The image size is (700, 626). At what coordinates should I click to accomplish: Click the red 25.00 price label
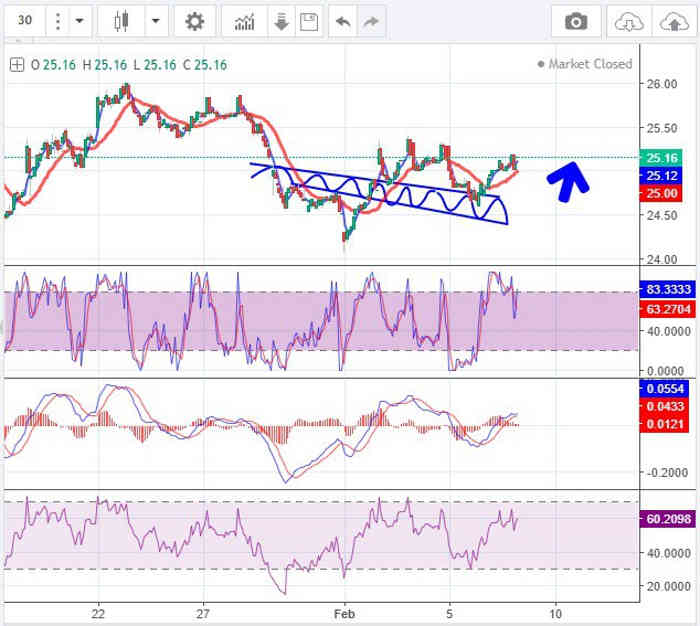(x=662, y=193)
